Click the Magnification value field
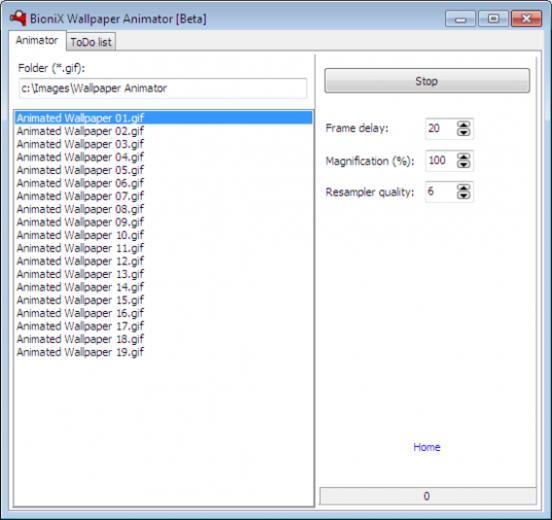552x520 pixels. (x=441, y=161)
